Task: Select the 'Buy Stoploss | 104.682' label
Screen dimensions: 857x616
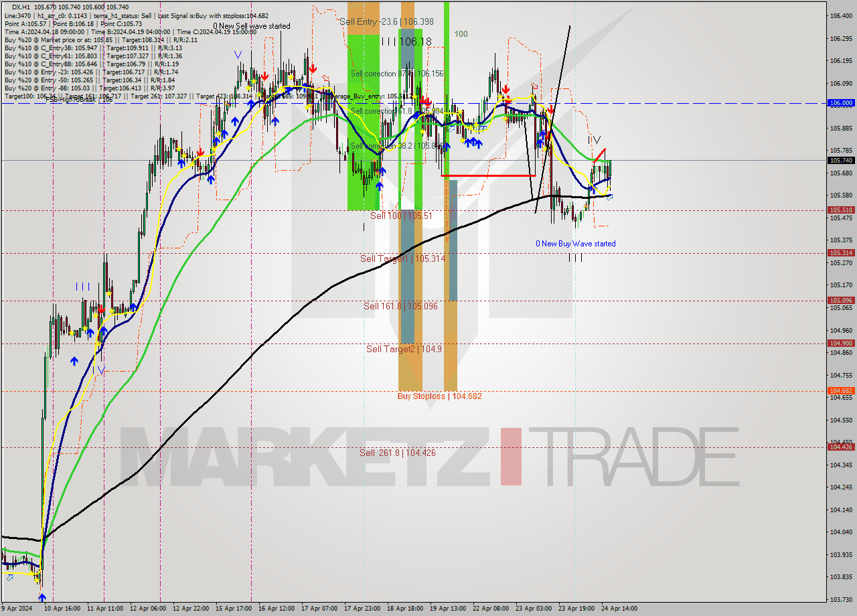Action: pos(439,396)
